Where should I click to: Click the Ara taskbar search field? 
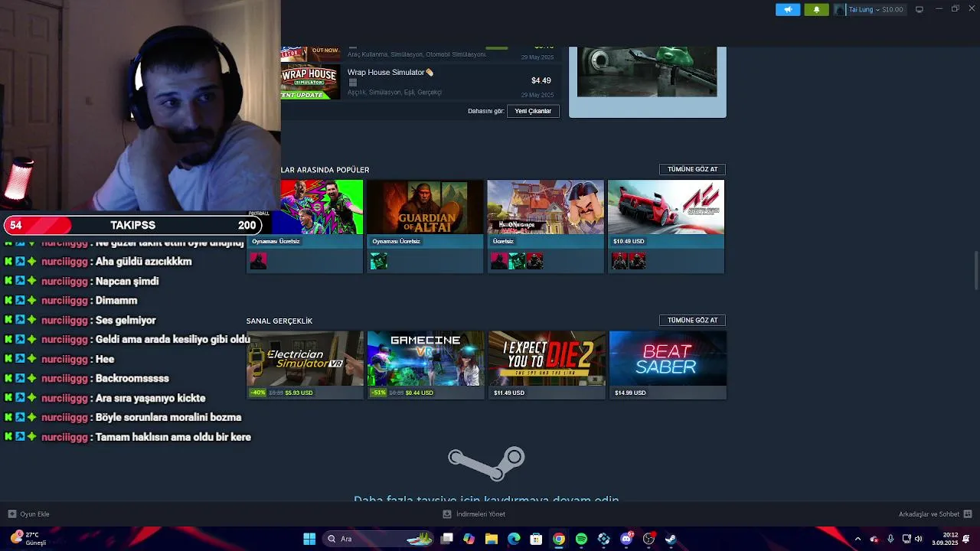click(x=379, y=539)
